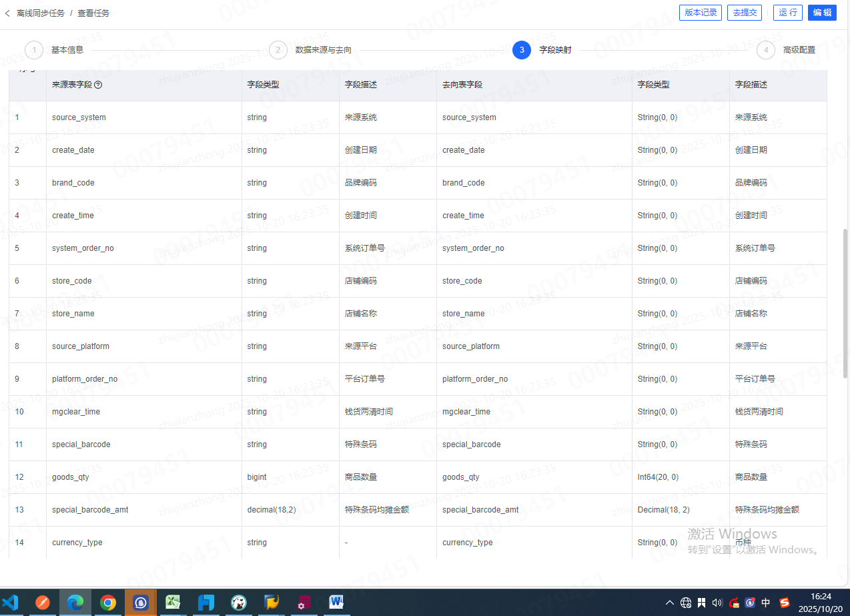Image resolution: width=850 pixels, height=616 pixels.
Task: Go to step 2 数据来源与去向
Action: tap(278, 50)
